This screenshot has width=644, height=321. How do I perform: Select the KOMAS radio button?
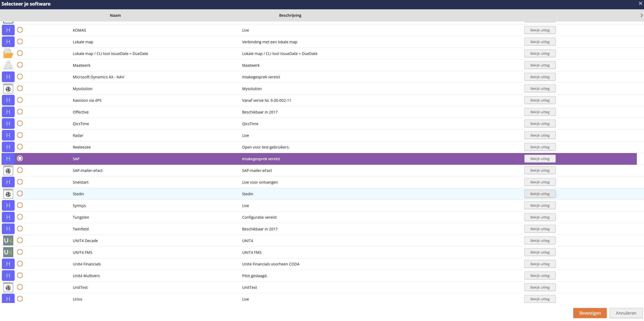20,30
